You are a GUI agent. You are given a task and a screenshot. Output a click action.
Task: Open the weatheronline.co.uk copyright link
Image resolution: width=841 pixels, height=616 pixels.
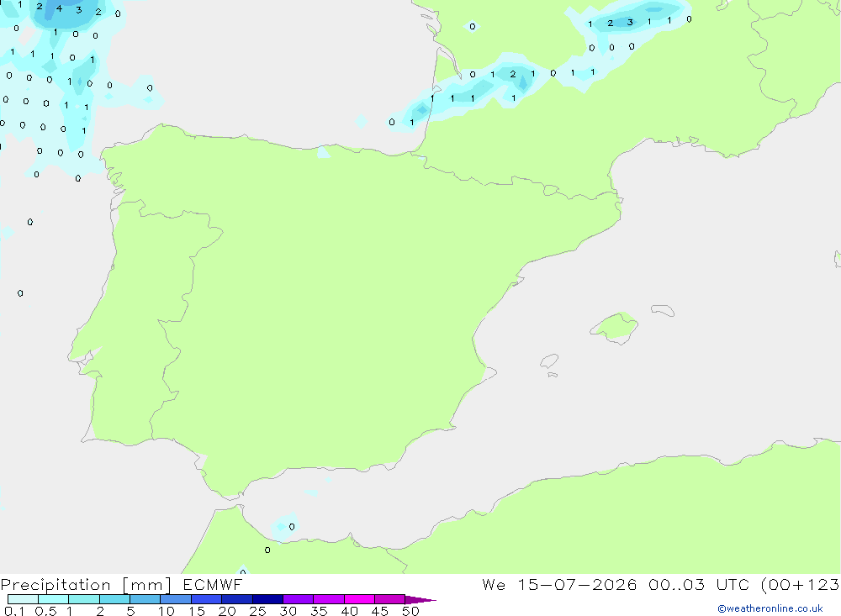(770, 608)
